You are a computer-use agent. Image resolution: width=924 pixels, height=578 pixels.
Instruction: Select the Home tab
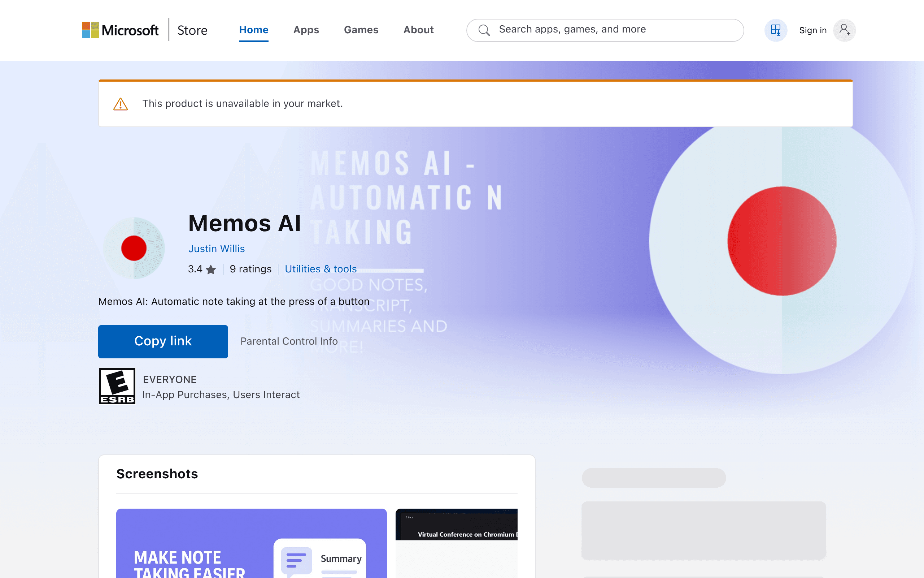tap(253, 30)
